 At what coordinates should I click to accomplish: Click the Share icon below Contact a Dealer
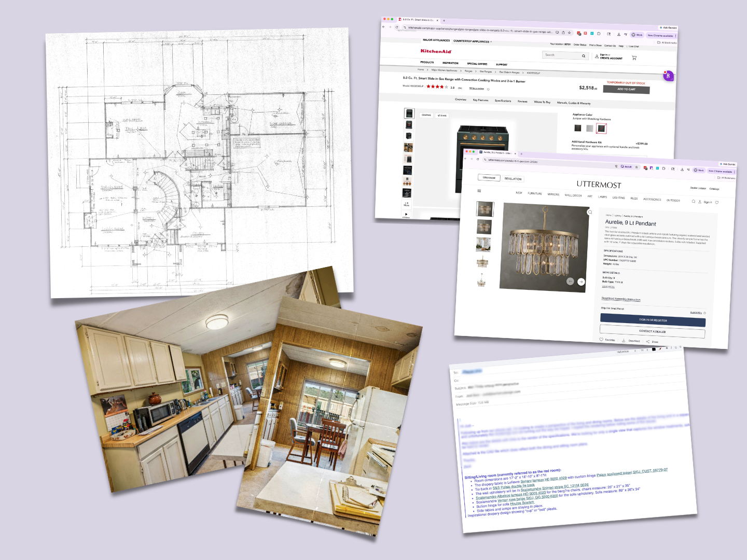648,342
